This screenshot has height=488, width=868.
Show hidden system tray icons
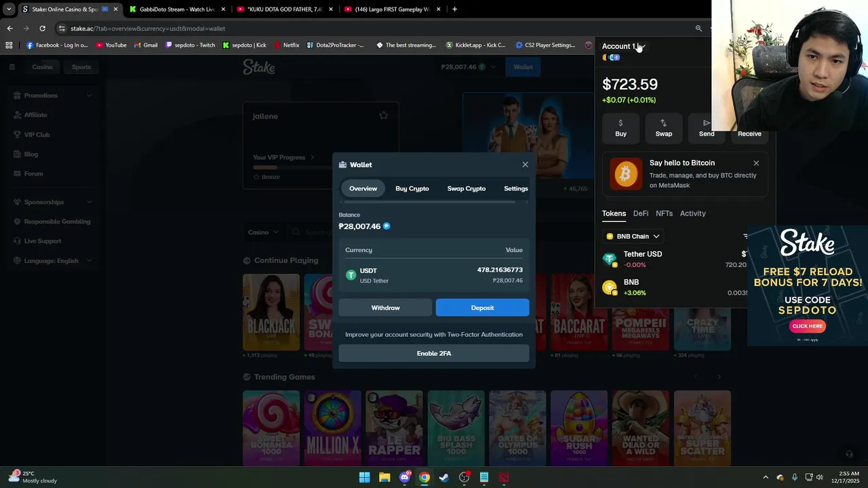click(x=766, y=477)
